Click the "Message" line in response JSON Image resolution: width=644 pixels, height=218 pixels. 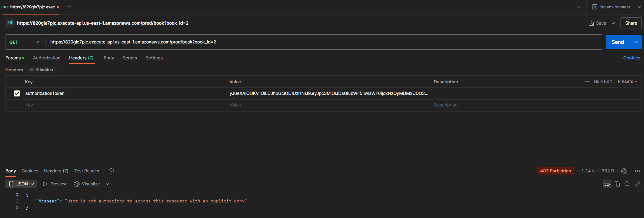[141, 201]
